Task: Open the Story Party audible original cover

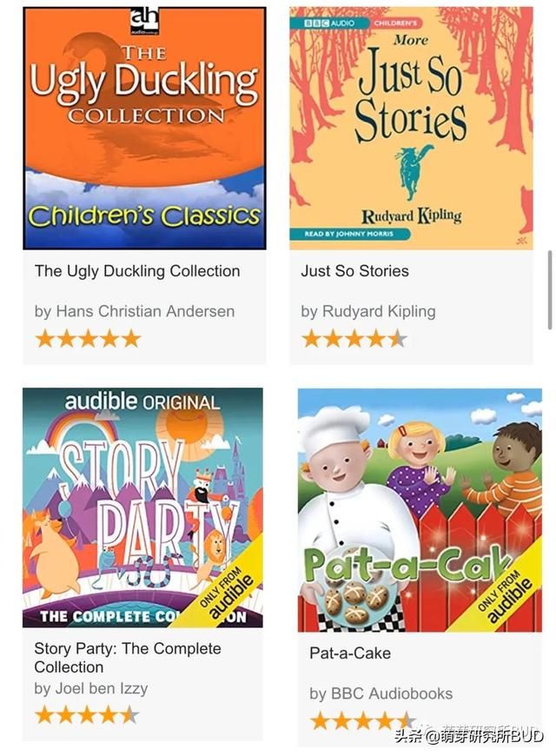Action: [x=142, y=507]
